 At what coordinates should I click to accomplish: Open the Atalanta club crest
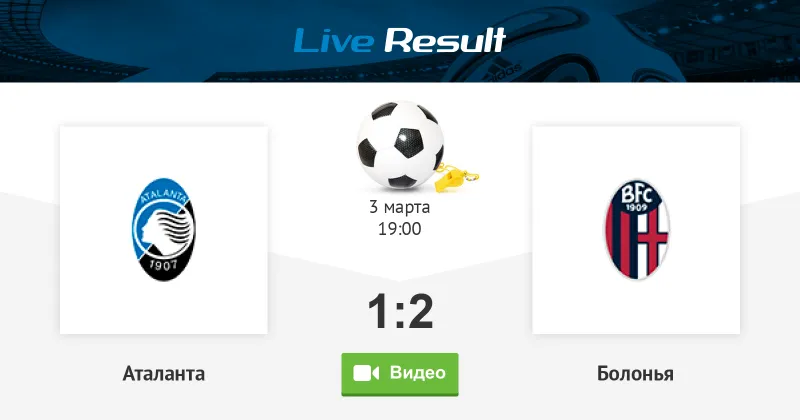tap(163, 229)
